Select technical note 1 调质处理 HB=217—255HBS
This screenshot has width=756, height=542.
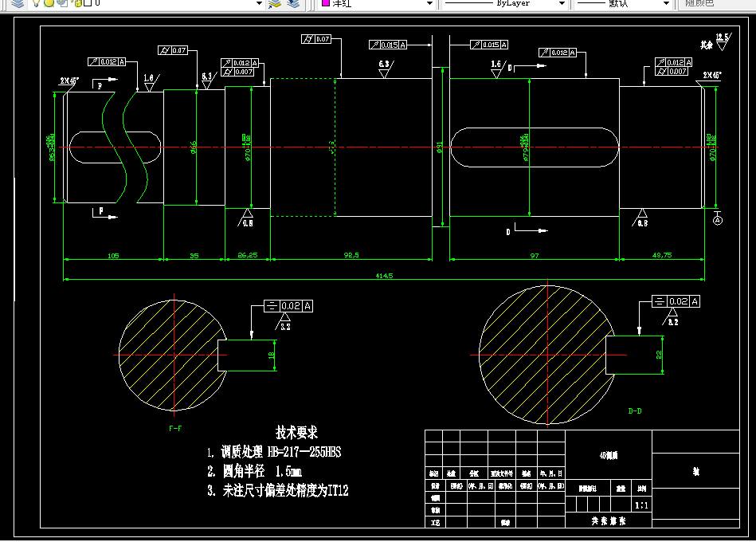(274, 452)
